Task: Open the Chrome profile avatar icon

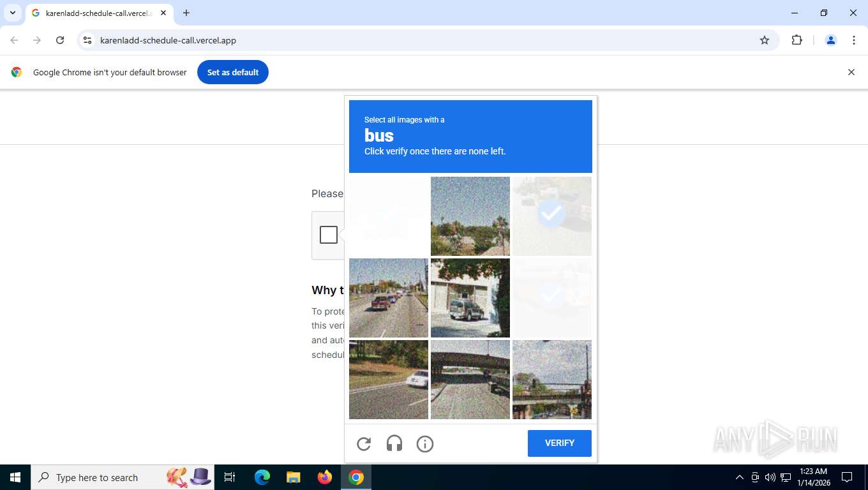Action: pyautogui.click(x=831, y=40)
